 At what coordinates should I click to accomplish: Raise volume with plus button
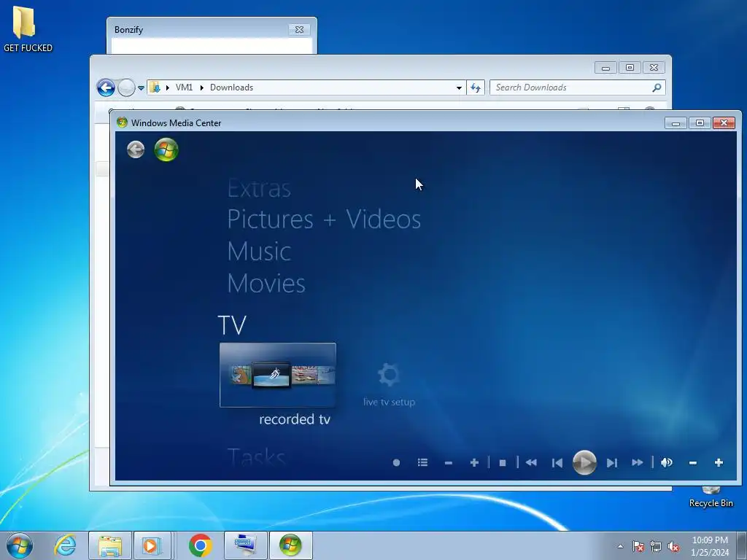719,462
